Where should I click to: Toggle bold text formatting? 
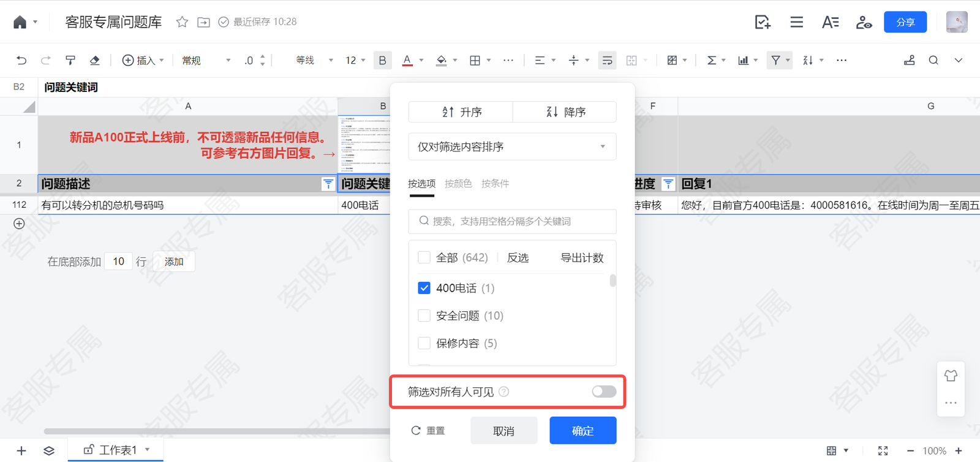[x=382, y=60]
